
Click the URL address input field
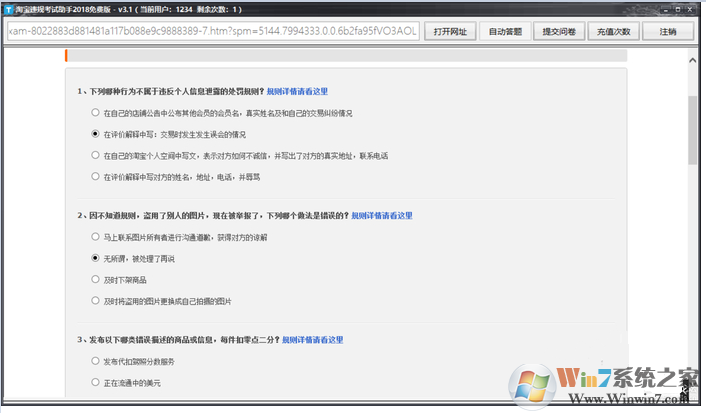[x=213, y=31]
